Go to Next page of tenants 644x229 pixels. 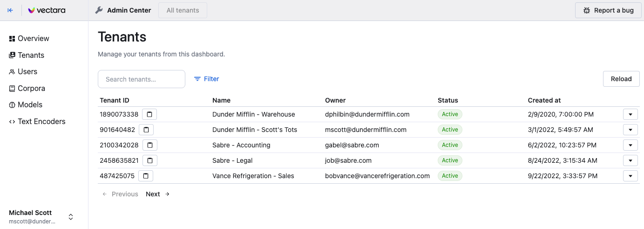157,194
